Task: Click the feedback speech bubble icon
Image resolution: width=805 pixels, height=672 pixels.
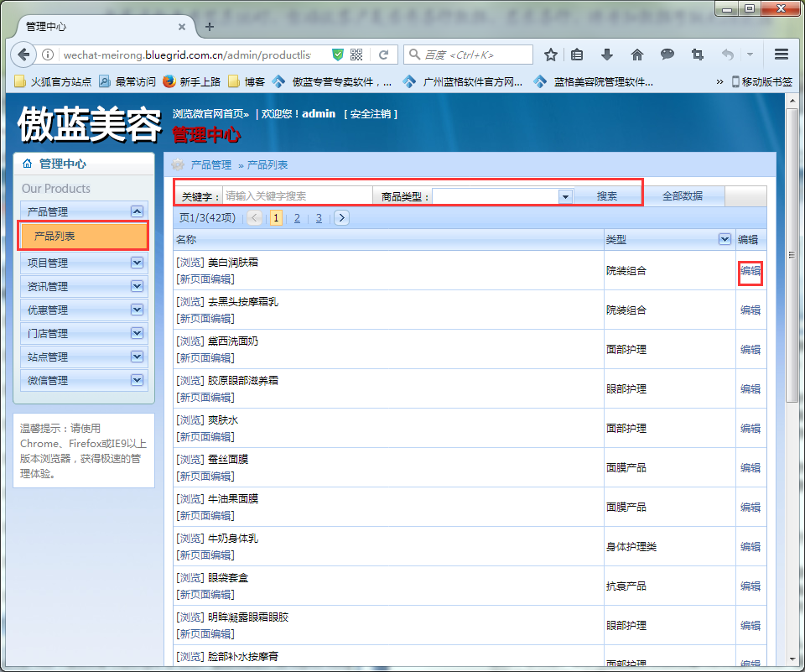Action: (x=667, y=54)
